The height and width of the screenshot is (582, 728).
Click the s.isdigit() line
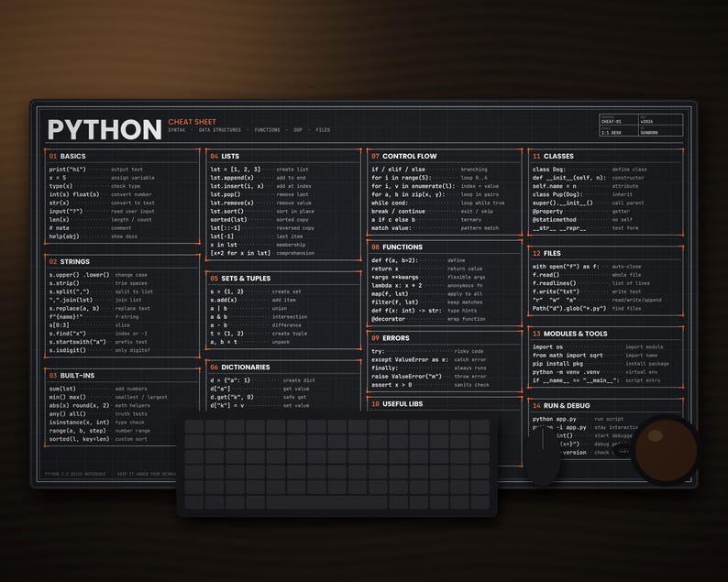pyautogui.click(x=68, y=350)
